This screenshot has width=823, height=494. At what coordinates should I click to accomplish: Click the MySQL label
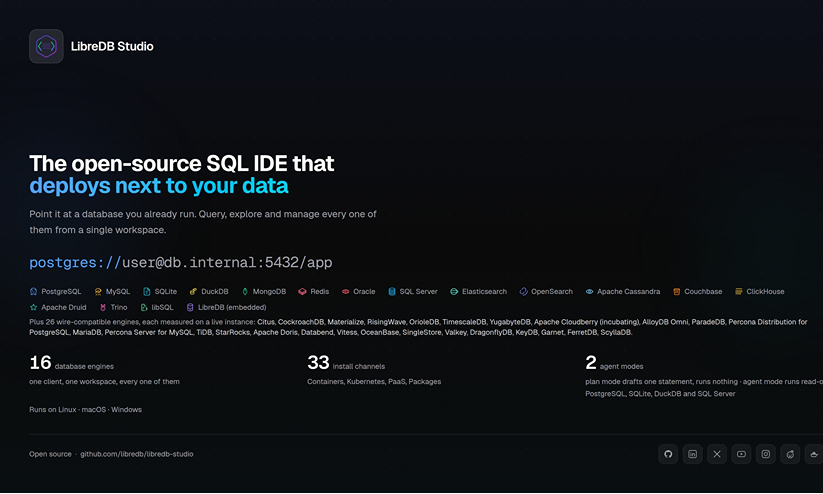[118, 291]
